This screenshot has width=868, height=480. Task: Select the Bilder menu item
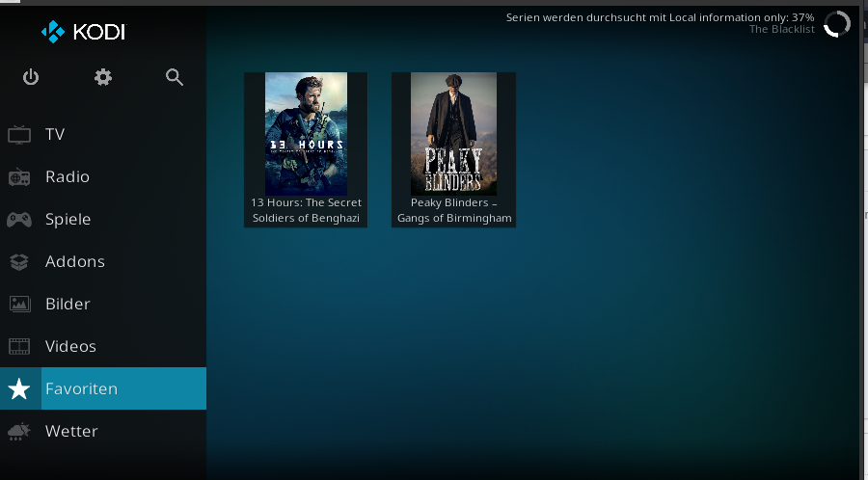pyautogui.click(x=103, y=304)
